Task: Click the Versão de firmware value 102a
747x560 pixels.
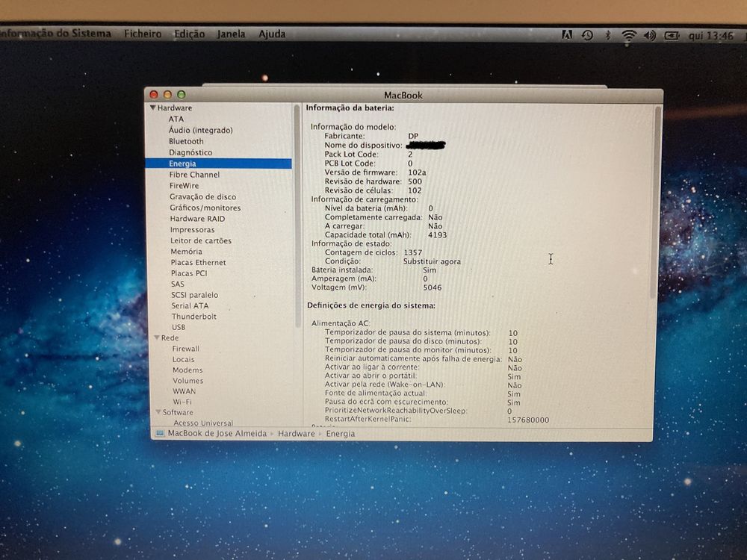Action: (x=418, y=172)
